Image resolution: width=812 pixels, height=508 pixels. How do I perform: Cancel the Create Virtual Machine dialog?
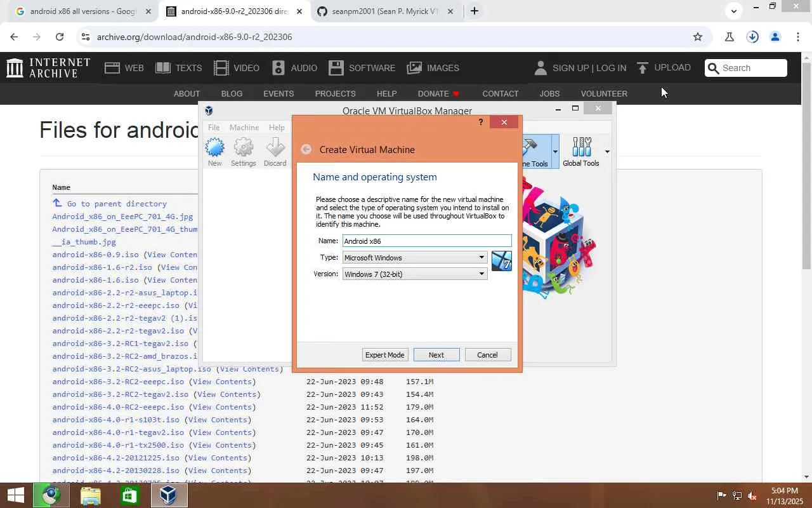[x=487, y=355]
